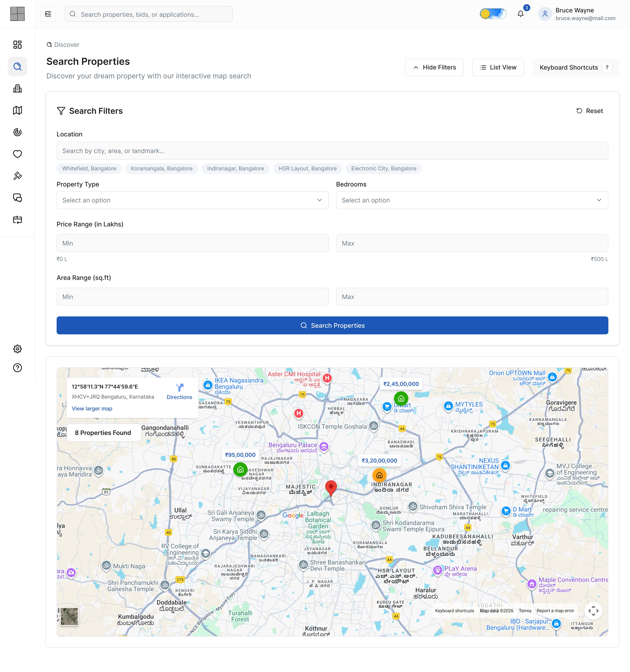Screen dimensions: 630x672
Task: Open the Property Type dropdown
Action: coord(192,200)
